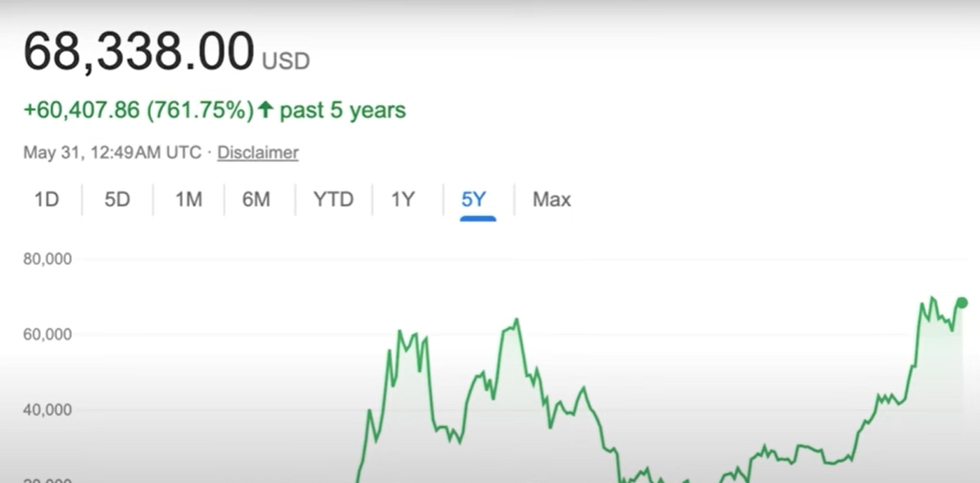980x483 pixels.
Task: Open the Disclaimer link
Action: point(258,152)
